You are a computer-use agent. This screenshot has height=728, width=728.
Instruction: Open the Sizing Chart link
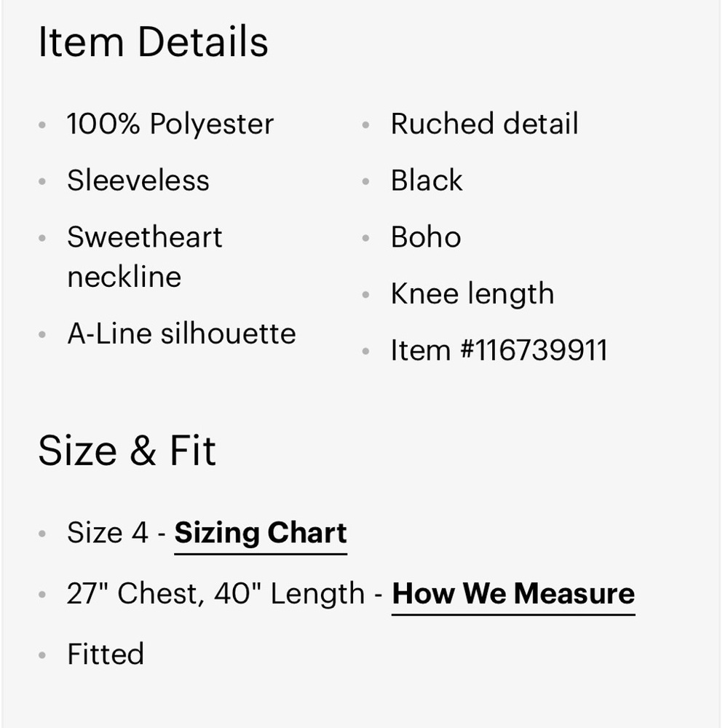pos(261,534)
